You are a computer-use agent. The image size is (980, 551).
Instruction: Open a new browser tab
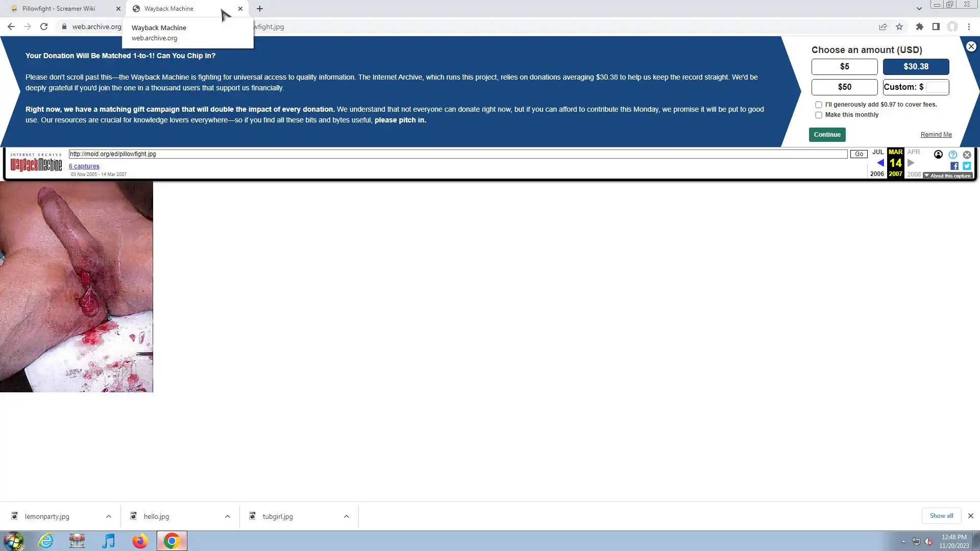[260, 9]
